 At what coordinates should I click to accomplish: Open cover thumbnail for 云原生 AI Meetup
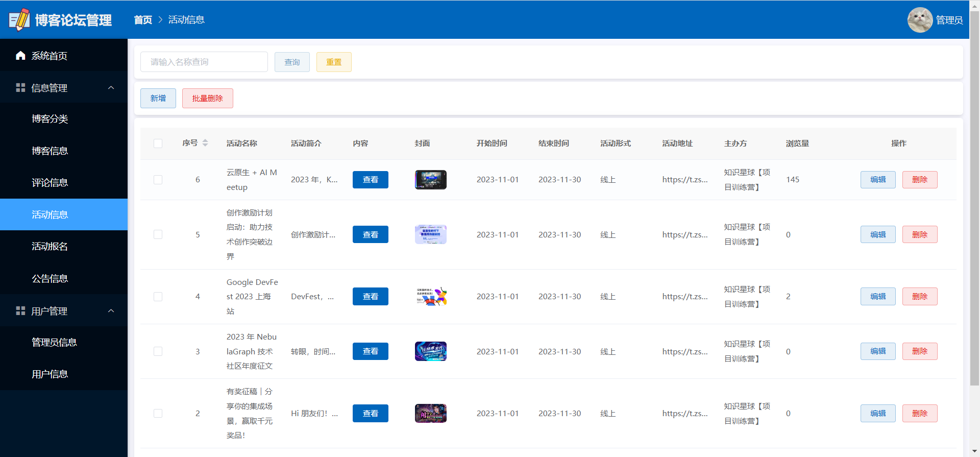click(430, 180)
